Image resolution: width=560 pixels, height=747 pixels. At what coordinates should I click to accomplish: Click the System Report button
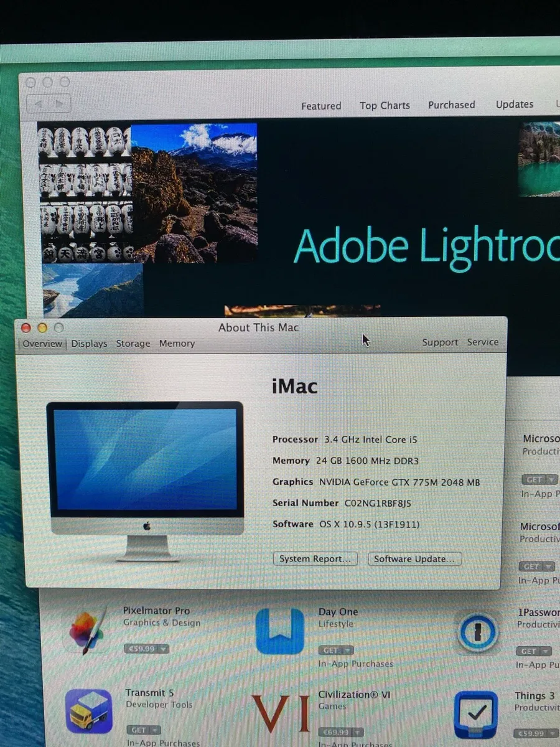[315, 559]
